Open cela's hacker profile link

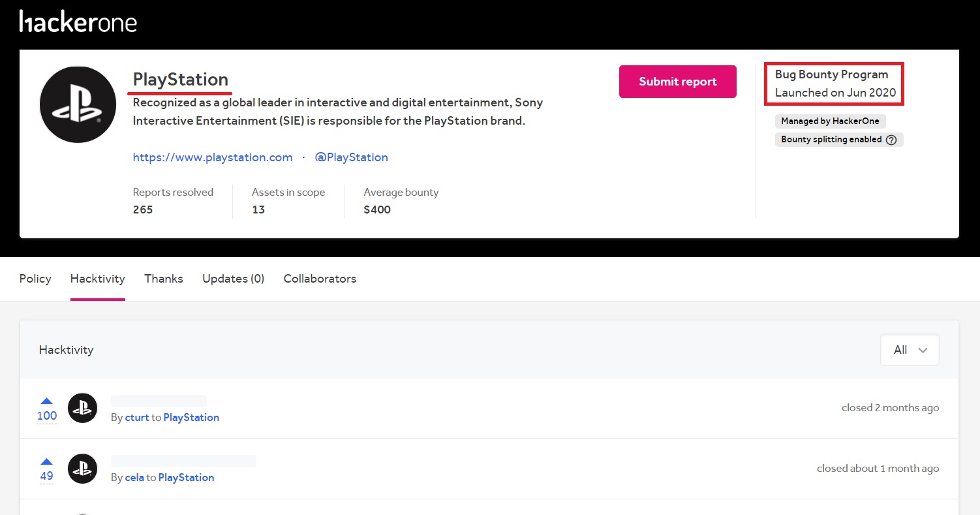point(134,478)
